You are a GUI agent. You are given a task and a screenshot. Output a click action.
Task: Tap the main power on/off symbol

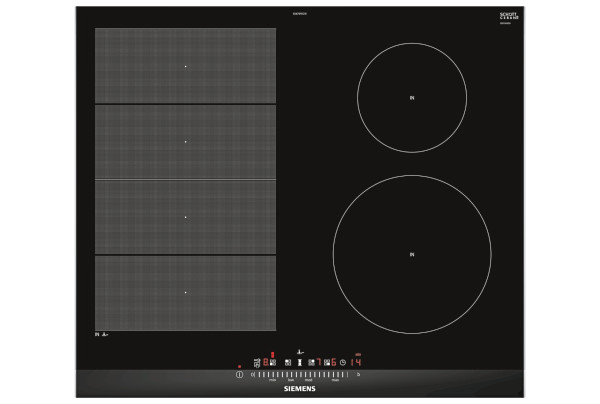click(240, 375)
